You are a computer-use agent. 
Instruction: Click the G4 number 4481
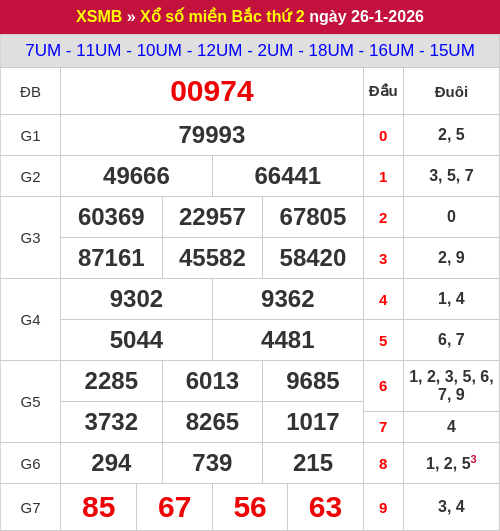tap(288, 340)
